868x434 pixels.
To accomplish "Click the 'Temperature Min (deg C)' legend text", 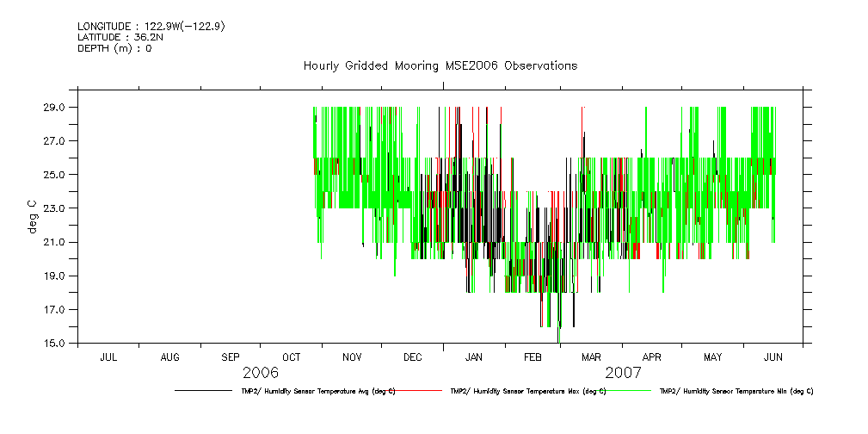I will point(736,391).
